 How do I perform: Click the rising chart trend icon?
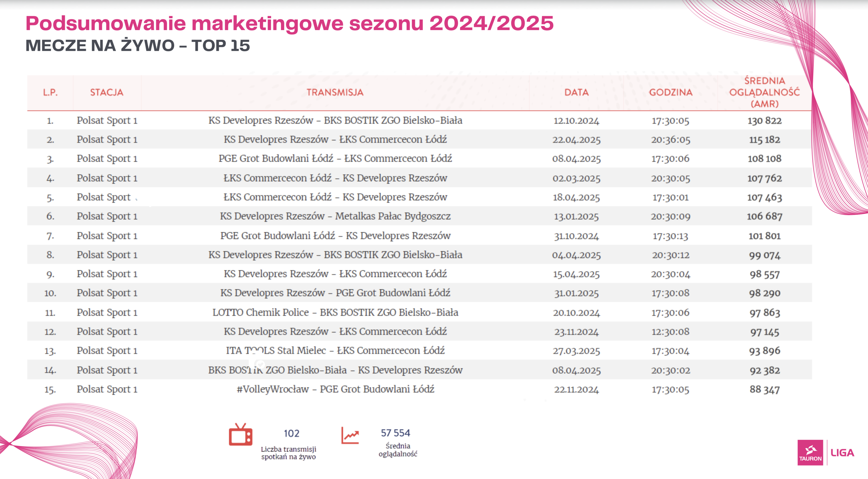coord(350,435)
